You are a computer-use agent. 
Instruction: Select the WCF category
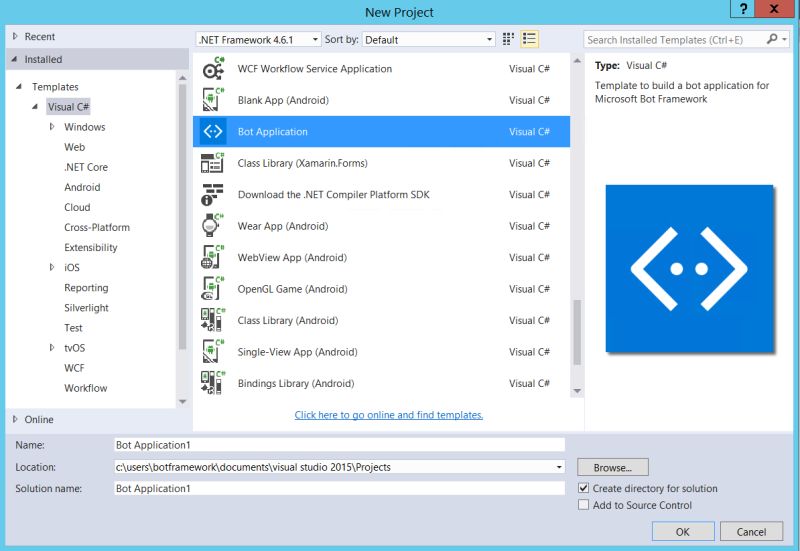point(74,368)
